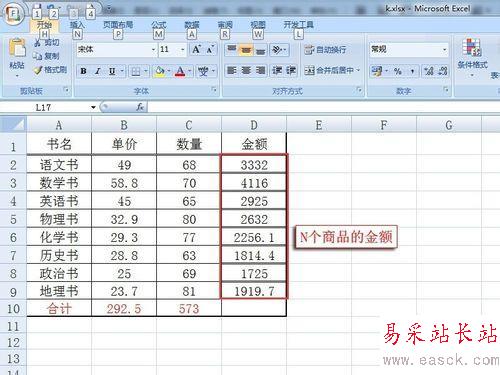Click the 自动换行 wrap text button

[325, 50]
